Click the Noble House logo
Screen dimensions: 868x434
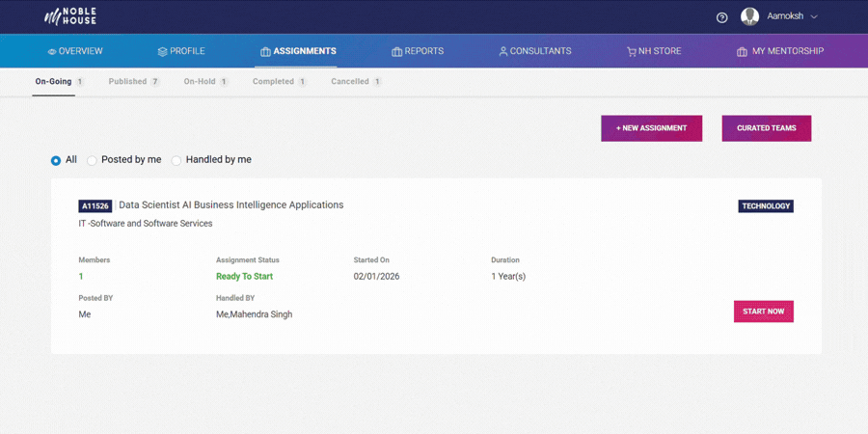pos(70,16)
